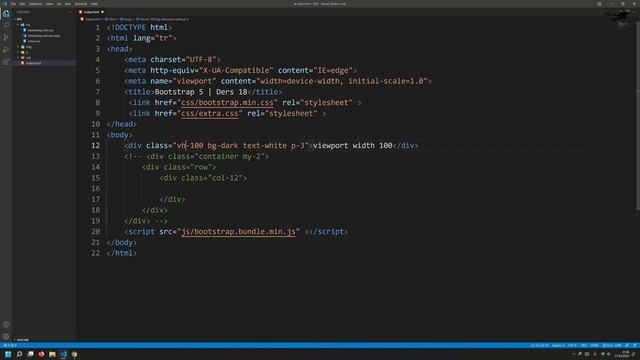Open File Explorer from the taskbar
This screenshot has width=640, height=360.
pyautogui.click(x=52, y=354)
